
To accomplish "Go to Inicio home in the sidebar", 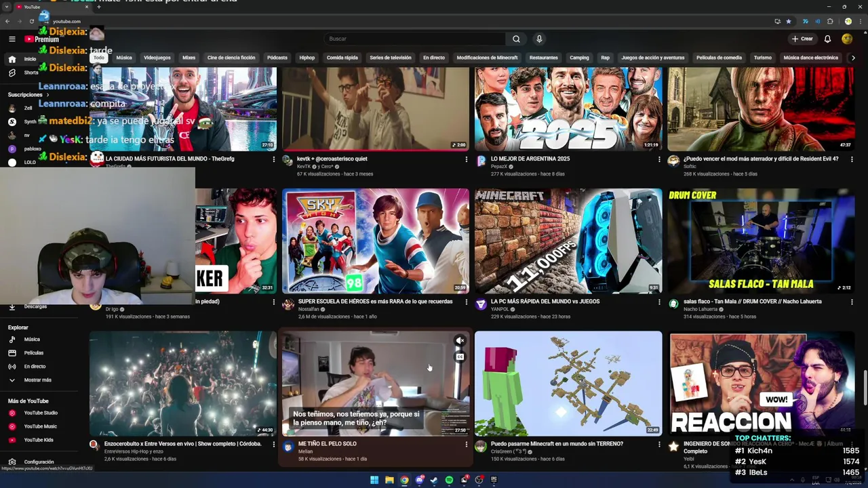I will pyautogui.click(x=30, y=59).
